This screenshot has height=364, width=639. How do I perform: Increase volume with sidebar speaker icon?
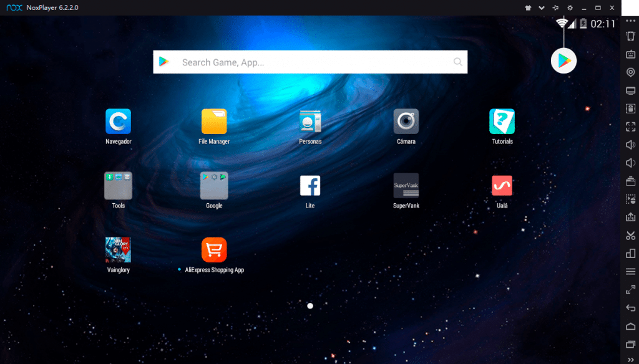pyautogui.click(x=630, y=145)
